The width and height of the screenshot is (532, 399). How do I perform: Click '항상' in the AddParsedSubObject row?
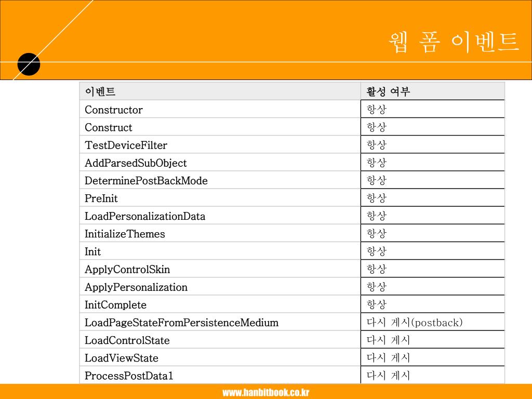[x=377, y=163]
